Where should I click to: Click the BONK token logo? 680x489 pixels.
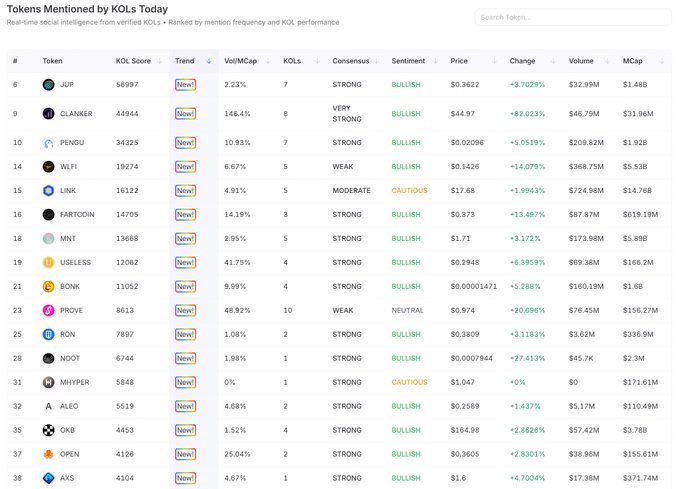click(48, 286)
